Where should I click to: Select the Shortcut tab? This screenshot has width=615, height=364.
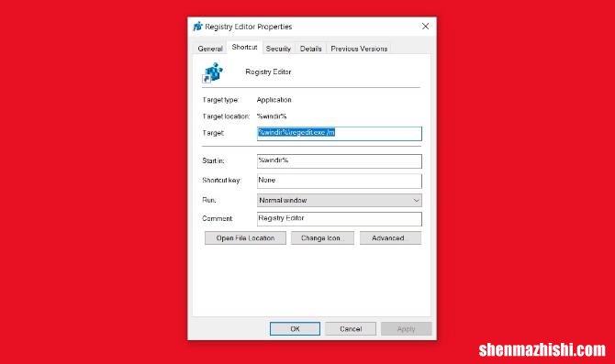coord(244,47)
